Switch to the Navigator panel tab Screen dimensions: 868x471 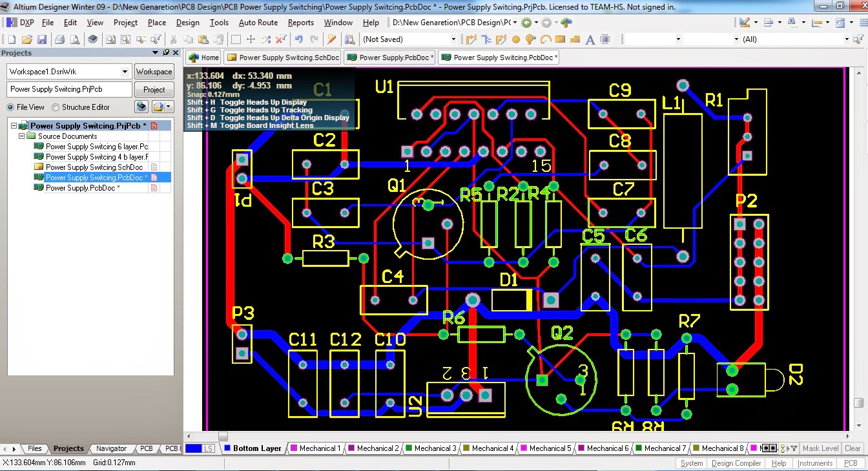(111, 448)
